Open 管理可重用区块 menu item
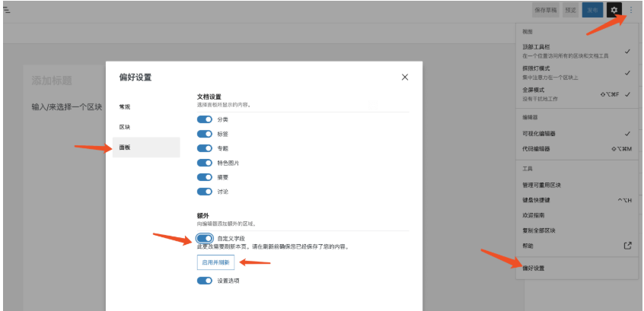 (x=577, y=185)
